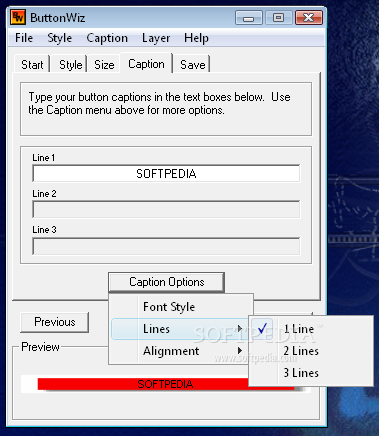379x436 pixels.
Task: Open the Help menu
Action: click(196, 38)
